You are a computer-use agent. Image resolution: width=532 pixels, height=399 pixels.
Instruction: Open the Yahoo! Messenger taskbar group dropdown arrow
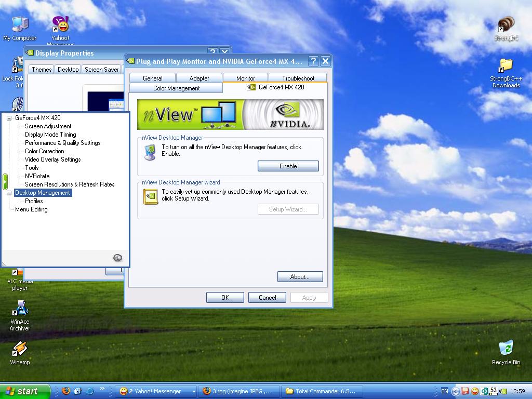tap(194, 391)
